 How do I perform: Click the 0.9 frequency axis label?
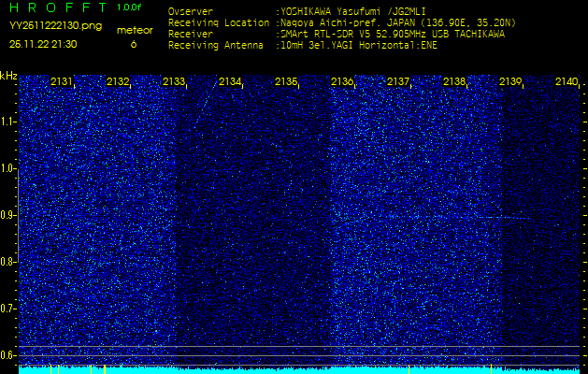pos(8,215)
